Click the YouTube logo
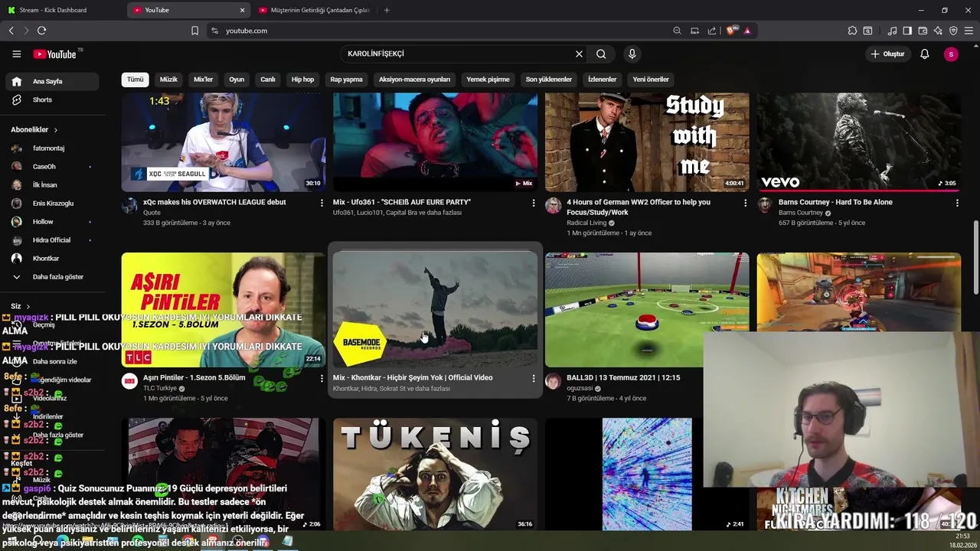This screenshot has width=980, height=551. pos(54,54)
